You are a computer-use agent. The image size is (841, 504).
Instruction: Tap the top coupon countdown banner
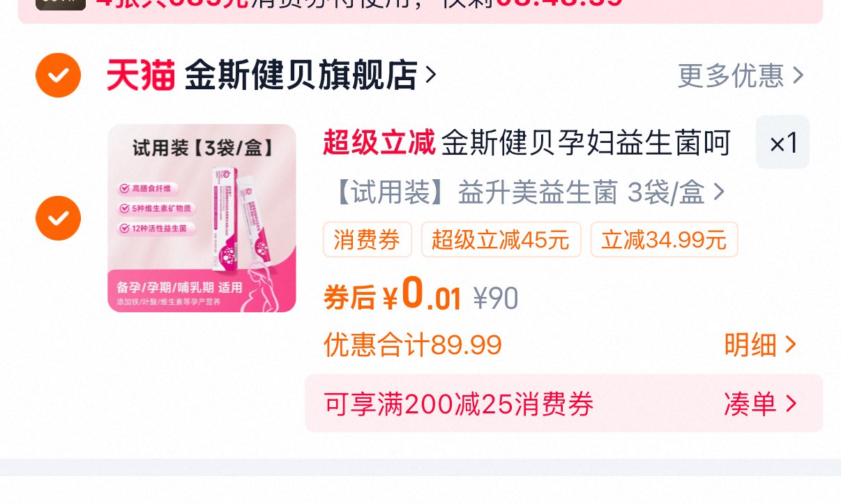420,10
